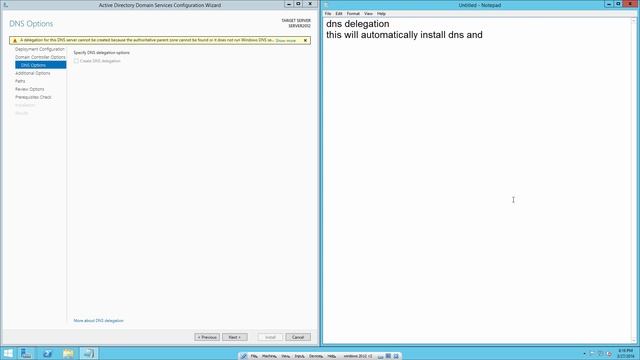
Task: Dismiss the DNS delegation warning banner
Action: coord(305,40)
